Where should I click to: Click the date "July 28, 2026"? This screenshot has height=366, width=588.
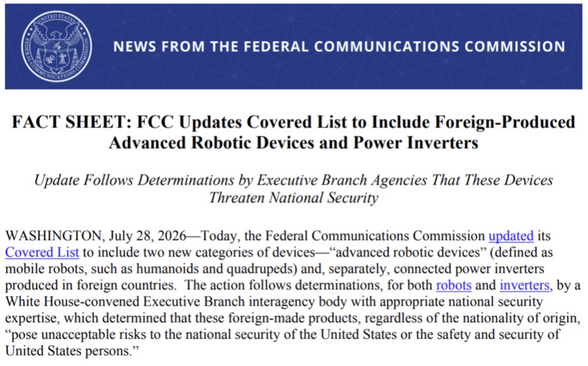[x=148, y=236]
